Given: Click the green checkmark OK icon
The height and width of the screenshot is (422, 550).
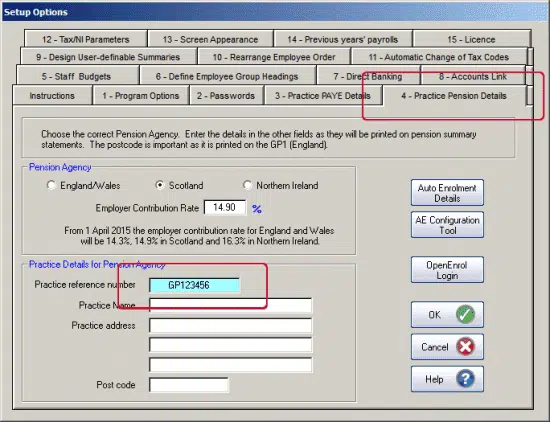Looking at the screenshot, I should [465, 314].
